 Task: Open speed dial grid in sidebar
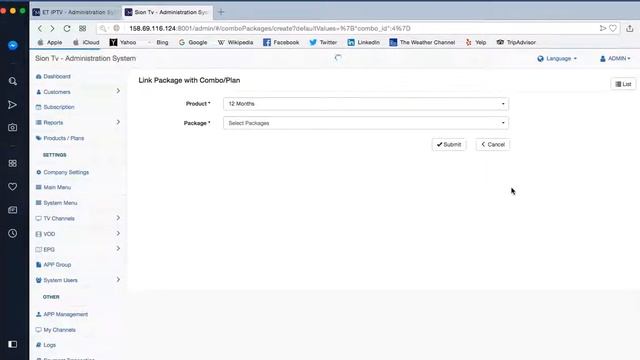(13, 163)
